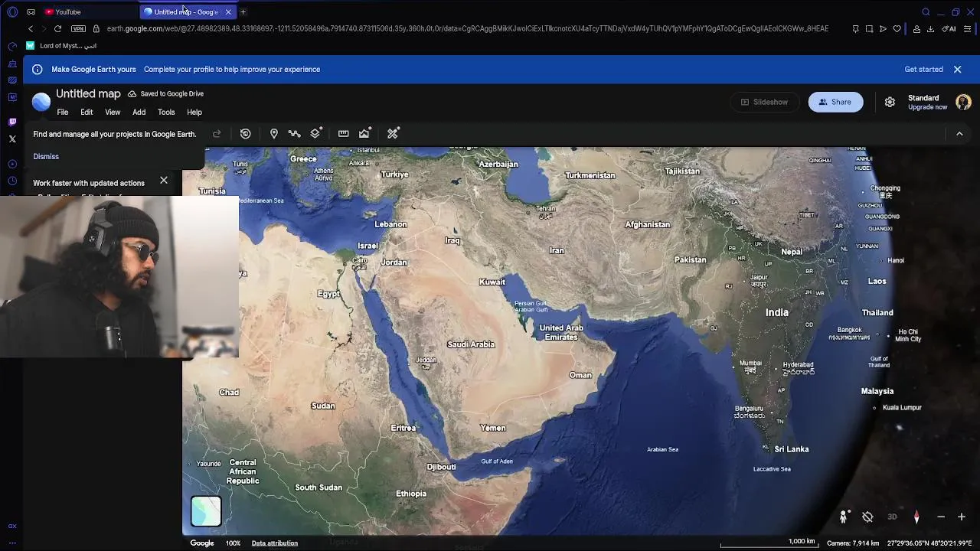The height and width of the screenshot is (551, 980).
Task: Reload the page
Action: click(57, 28)
